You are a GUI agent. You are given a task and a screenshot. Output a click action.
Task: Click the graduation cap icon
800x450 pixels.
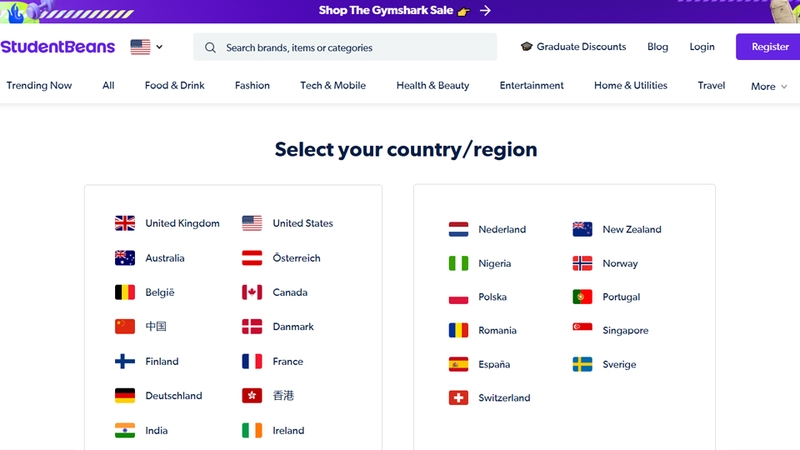[527, 46]
